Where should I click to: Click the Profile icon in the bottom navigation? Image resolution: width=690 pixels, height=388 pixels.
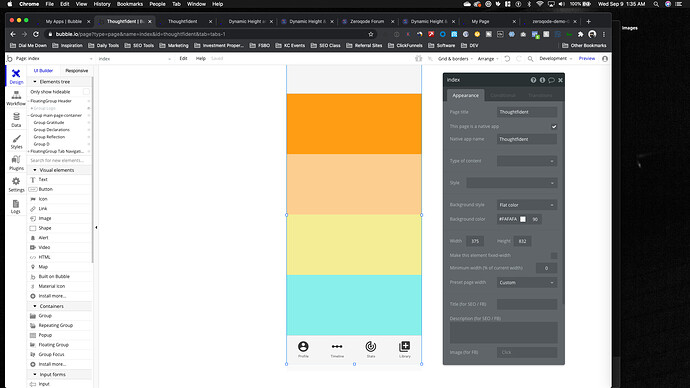coord(303,347)
